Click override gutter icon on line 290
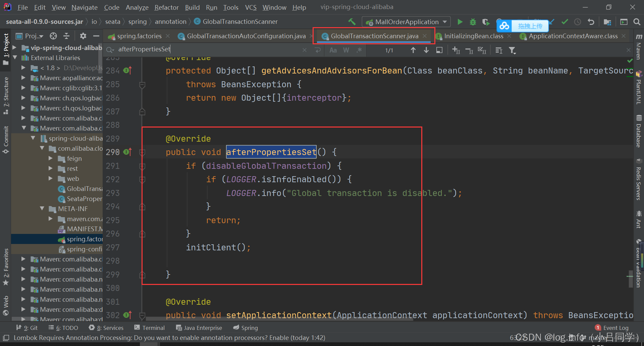The image size is (644, 346). (x=127, y=152)
